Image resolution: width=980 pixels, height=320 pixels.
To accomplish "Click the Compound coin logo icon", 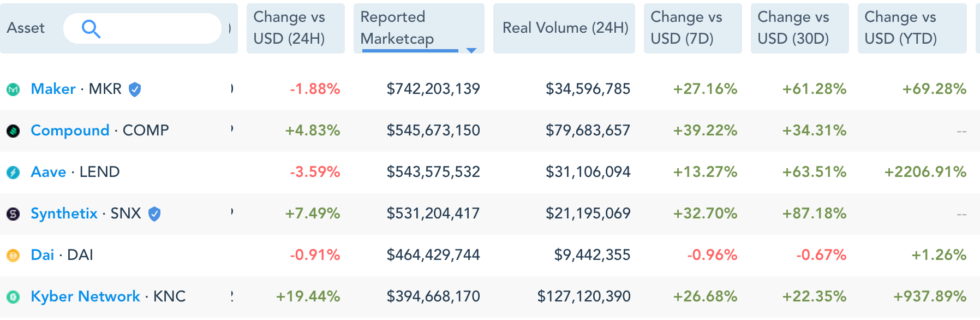I will pyautogui.click(x=13, y=131).
